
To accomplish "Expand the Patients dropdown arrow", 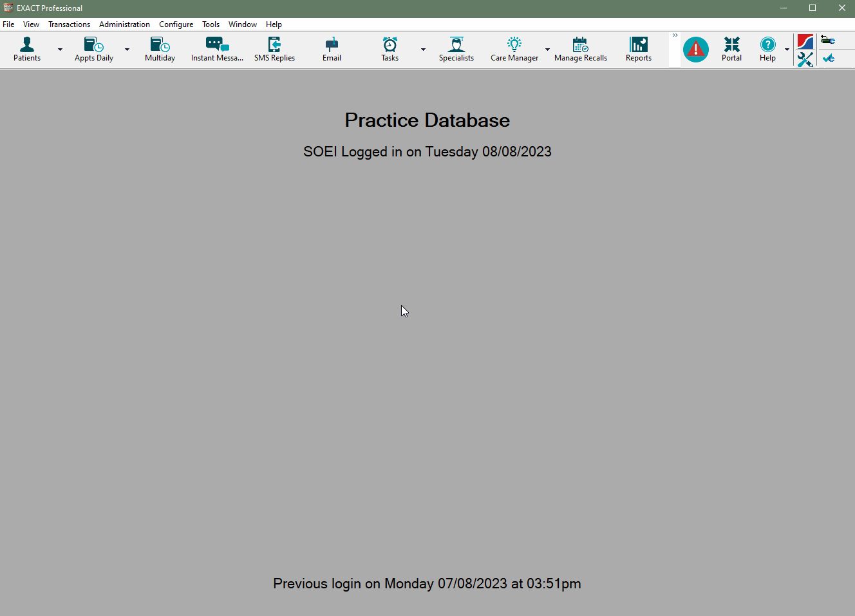I will click(60, 49).
